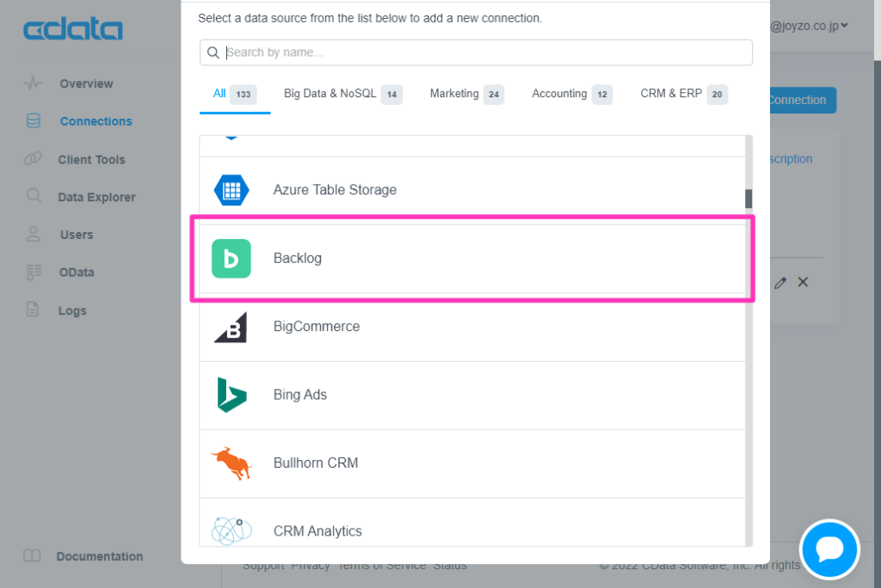Image resolution: width=881 pixels, height=588 pixels.
Task: Click the Bing Ads logo icon
Action: 231,395
